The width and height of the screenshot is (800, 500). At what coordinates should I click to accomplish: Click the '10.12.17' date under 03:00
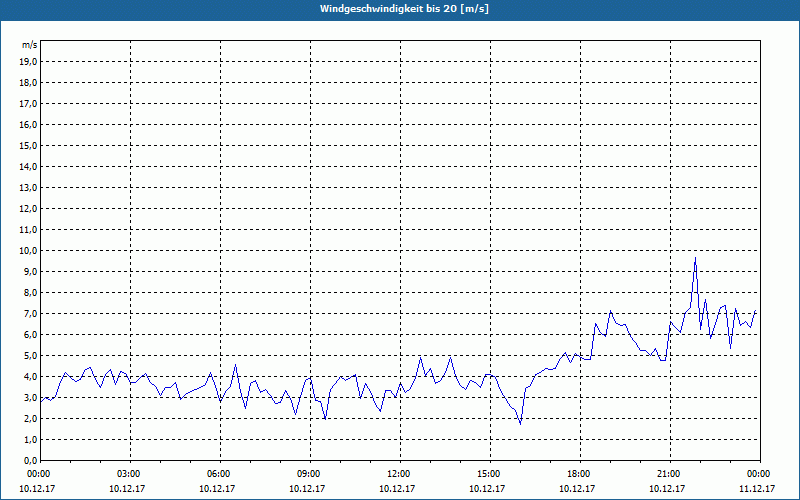(127, 488)
